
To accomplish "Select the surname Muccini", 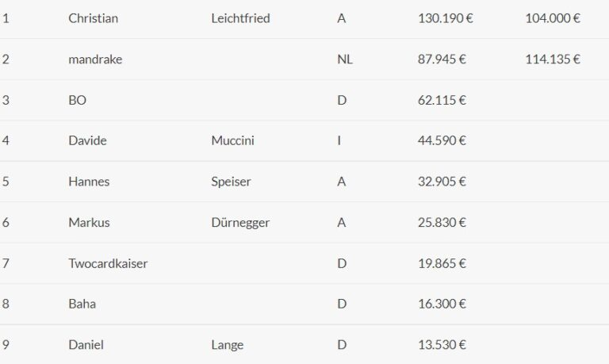I will 232,140.
